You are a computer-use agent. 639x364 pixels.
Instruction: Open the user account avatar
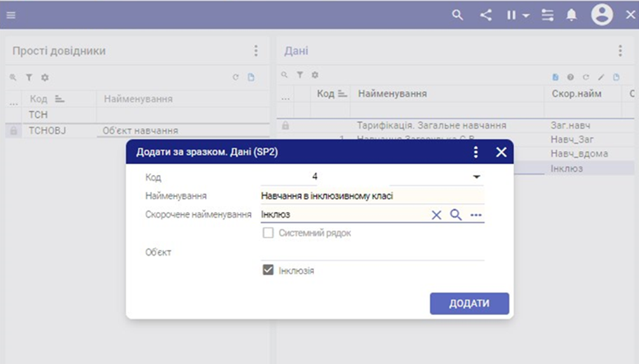[602, 15]
